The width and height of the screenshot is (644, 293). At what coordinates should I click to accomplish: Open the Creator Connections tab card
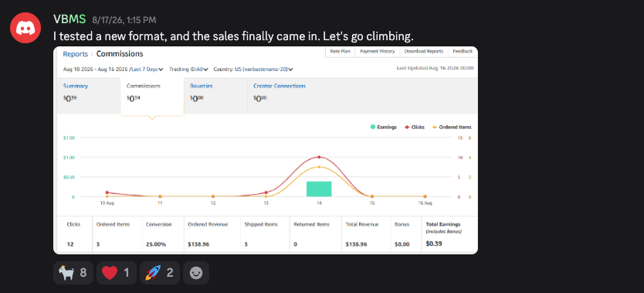tap(280, 95)
